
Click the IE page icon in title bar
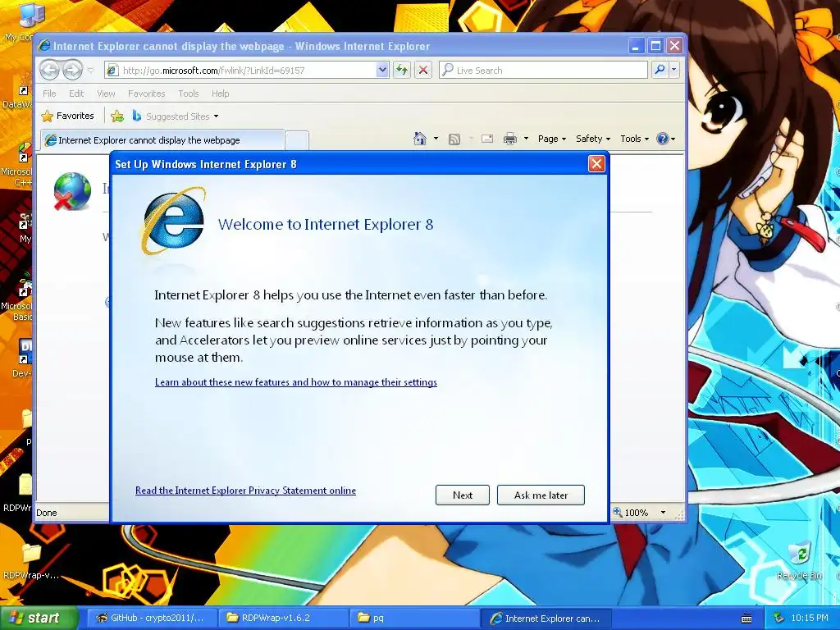pos(44,46)
